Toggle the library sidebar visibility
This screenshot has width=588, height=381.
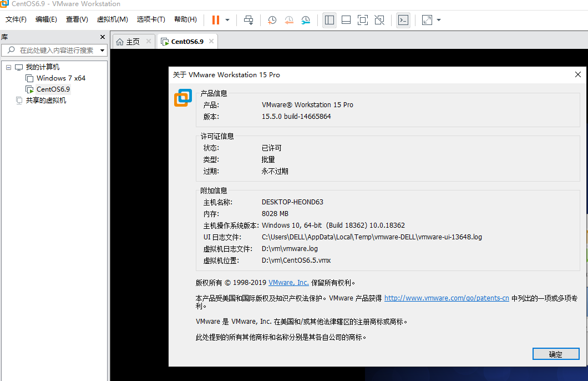[330, 20]
